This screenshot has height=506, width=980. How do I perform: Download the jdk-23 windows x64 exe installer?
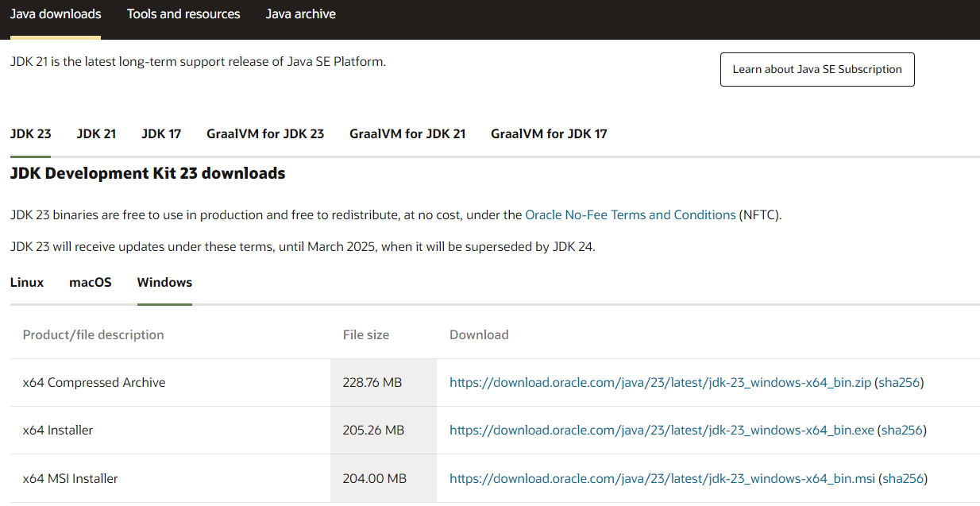tap(662, 431)
